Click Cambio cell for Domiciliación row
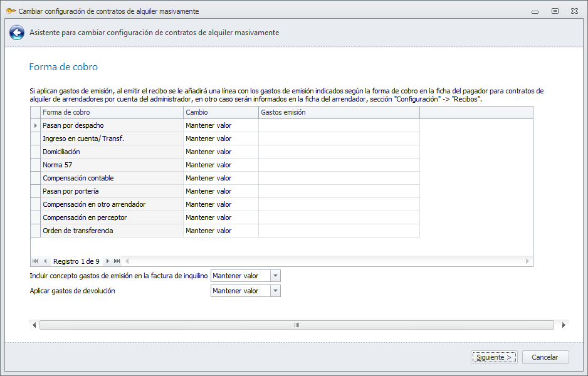Screen dimensions: 588x376 (x=221, y=152)
